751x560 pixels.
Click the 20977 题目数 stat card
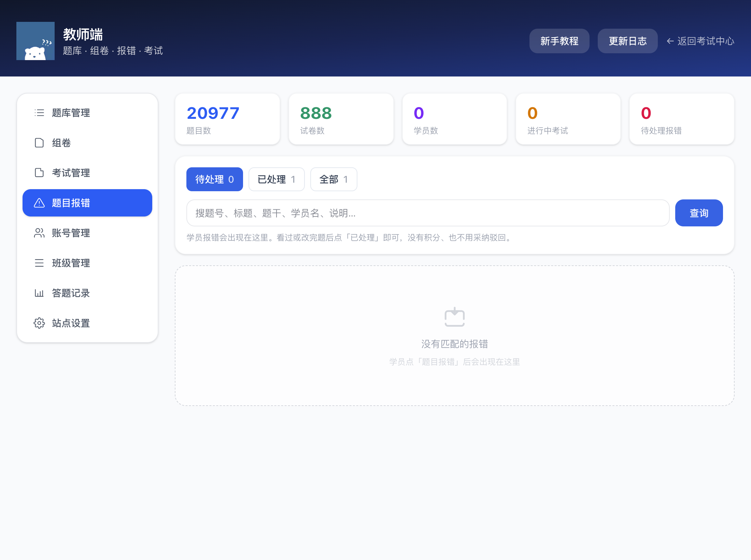[228, 119]
